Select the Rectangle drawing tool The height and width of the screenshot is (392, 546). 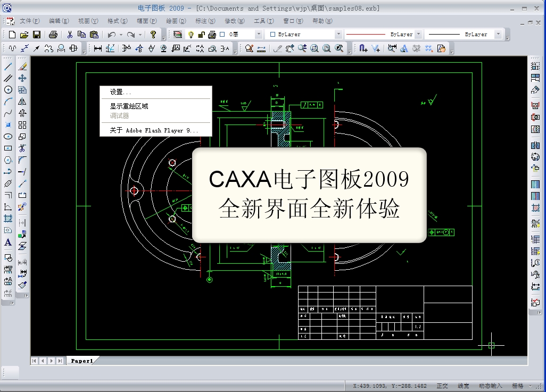click(8, 148)
